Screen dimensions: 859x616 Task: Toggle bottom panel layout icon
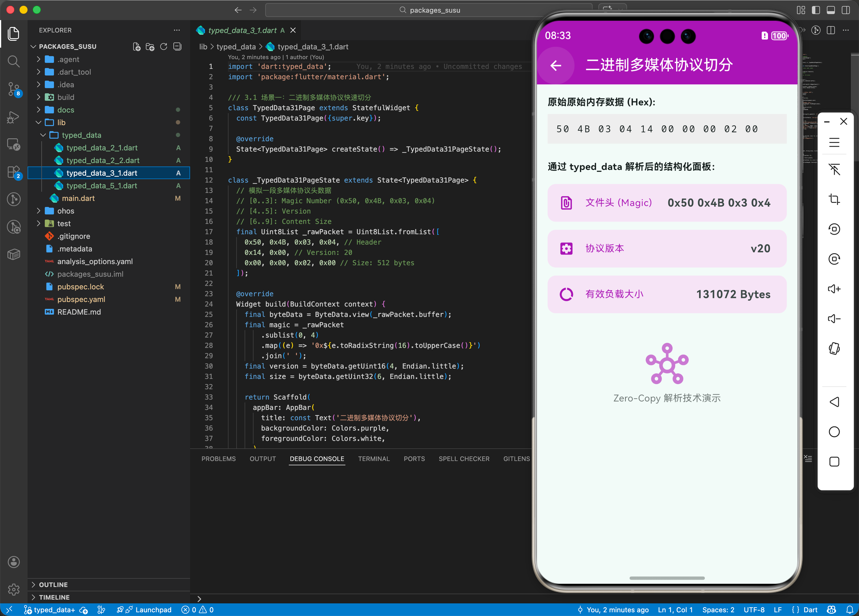831,10
